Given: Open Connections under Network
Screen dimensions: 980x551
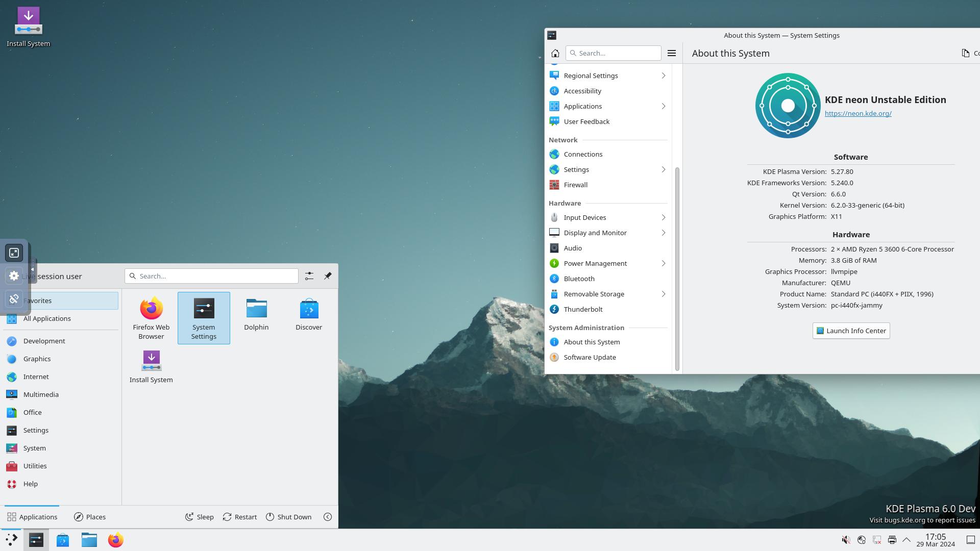Looking at the screenshot, I should 608,154.
